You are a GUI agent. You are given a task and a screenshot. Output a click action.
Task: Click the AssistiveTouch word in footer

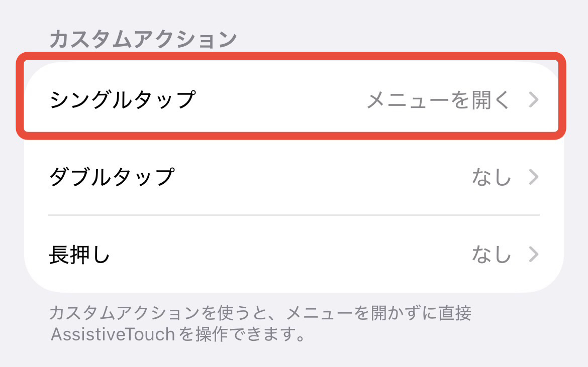[x=112, y=334]
